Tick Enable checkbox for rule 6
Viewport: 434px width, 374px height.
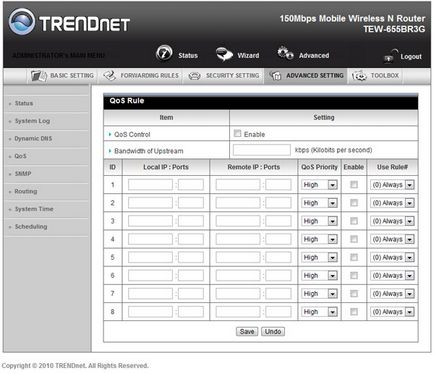[354, 275]
